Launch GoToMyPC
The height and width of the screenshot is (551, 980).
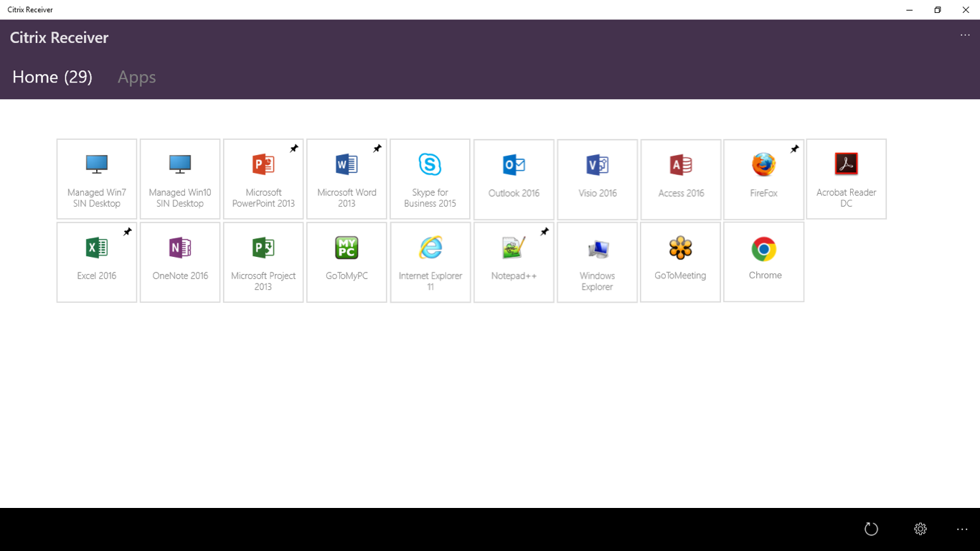click(347, 262)
